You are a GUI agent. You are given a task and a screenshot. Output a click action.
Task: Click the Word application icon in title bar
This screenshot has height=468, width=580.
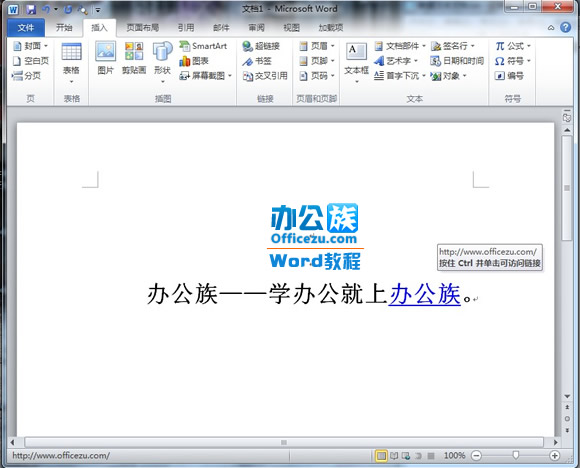13,10
